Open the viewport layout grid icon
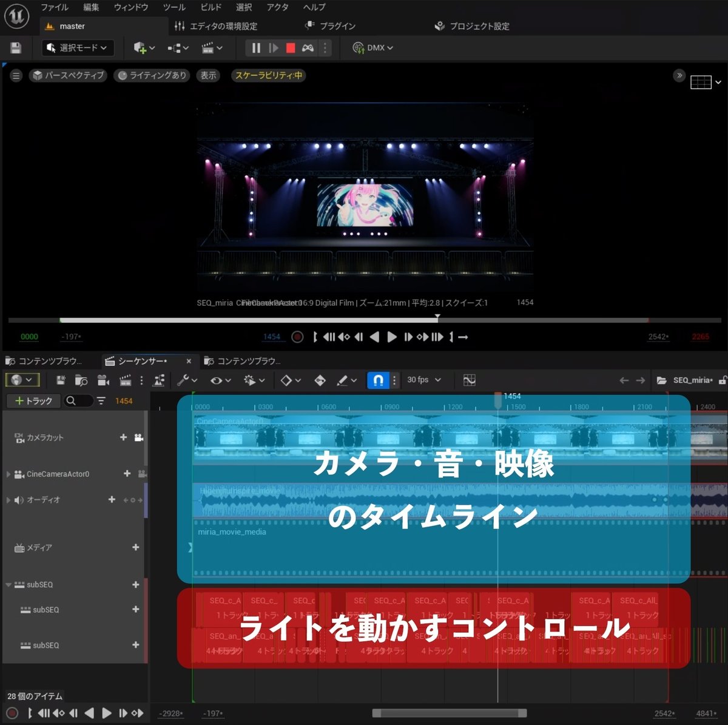The width and height of the screenshot is (728, 725). click(706, 82)
